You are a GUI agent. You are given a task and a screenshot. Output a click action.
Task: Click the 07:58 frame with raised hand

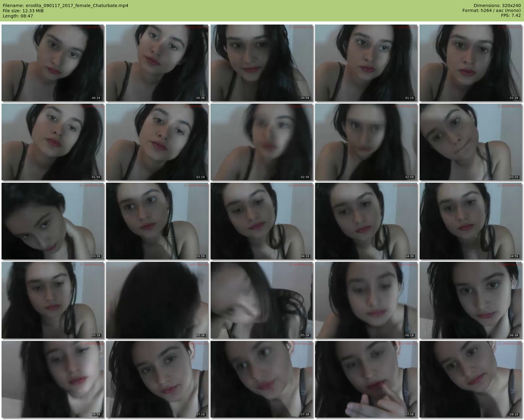coord(366,379)
